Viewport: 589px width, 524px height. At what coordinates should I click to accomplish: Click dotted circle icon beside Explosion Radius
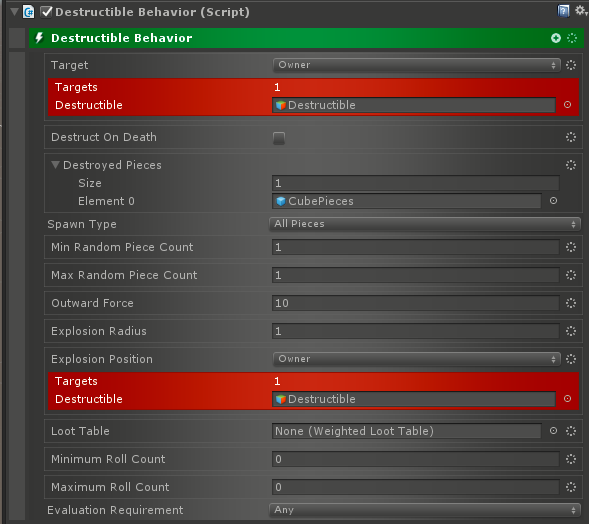click(x=571, y=331)
